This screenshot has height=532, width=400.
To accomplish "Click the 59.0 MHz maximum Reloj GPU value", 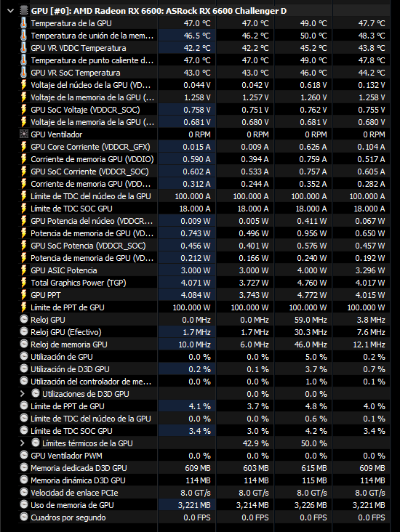I will coord(311,320).
